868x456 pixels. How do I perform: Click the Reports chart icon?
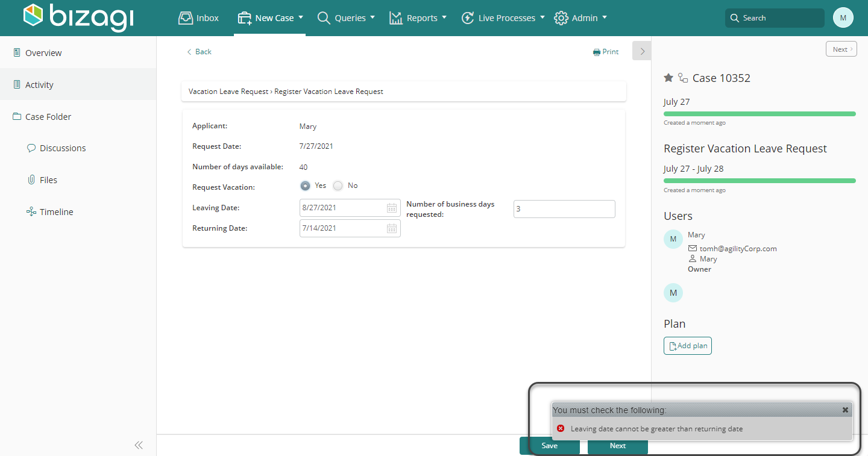click(x=395, y=18)
